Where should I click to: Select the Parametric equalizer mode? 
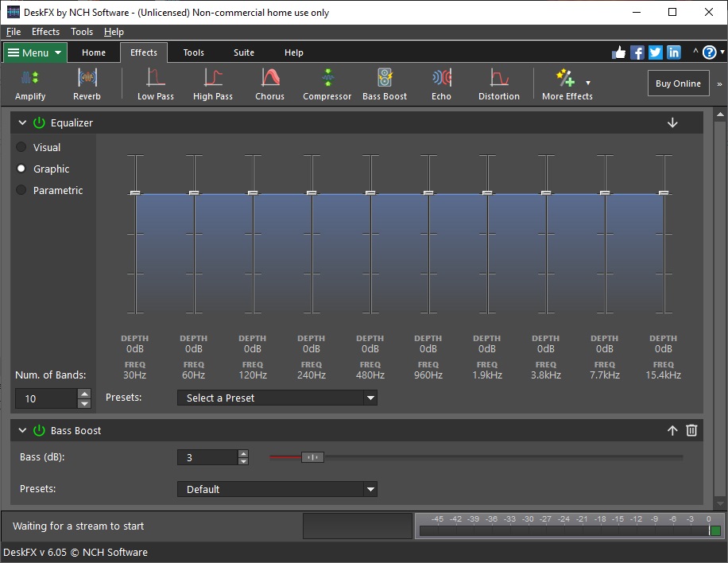[20, 190]
